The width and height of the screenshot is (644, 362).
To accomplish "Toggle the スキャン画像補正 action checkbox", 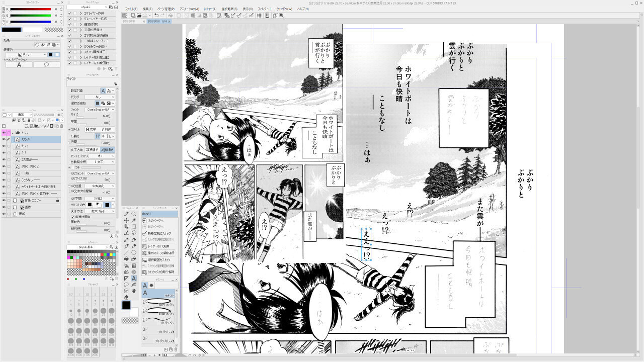I will [x=69, y=52].
